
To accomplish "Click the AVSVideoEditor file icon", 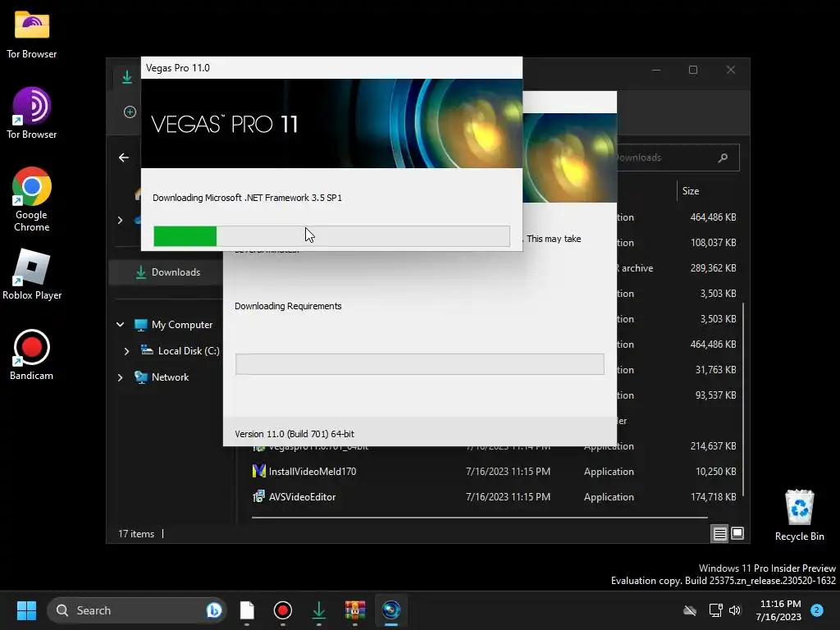I will [258, 496].
